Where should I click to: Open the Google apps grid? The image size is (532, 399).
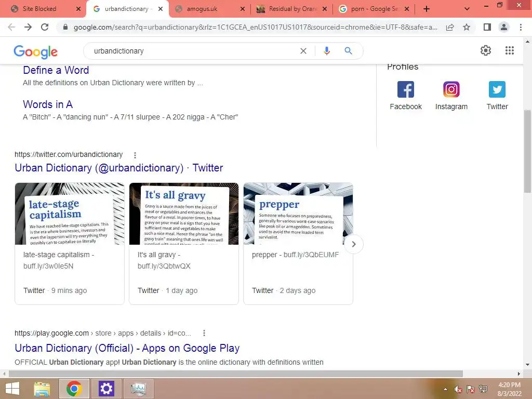click(510, 50)
